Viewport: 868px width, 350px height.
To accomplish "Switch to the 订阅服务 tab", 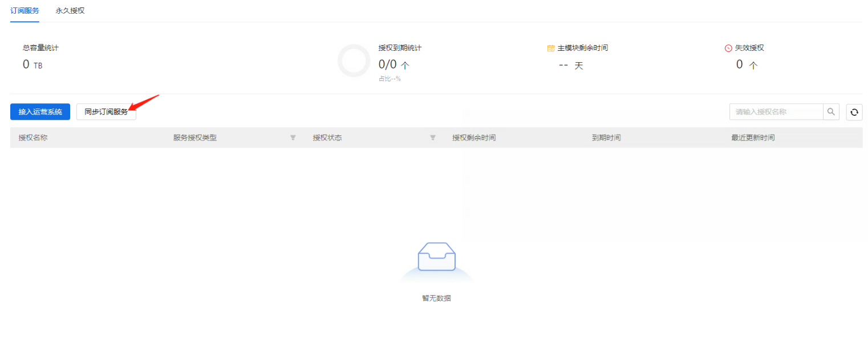I will click(x=25, y=11).
